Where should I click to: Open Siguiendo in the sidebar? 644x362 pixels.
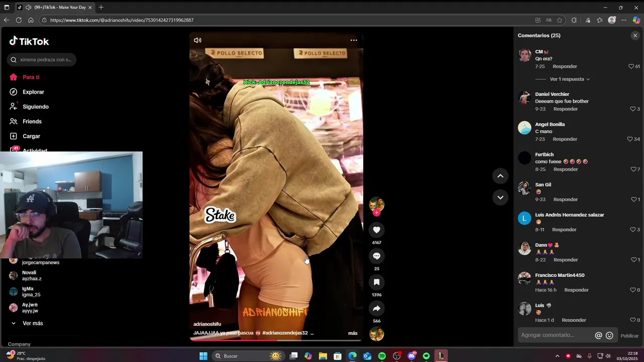35,107
